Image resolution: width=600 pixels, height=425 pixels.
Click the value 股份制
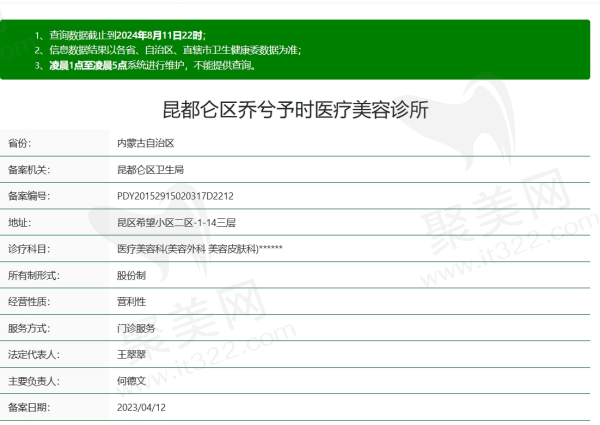click(x=131, y=275)
